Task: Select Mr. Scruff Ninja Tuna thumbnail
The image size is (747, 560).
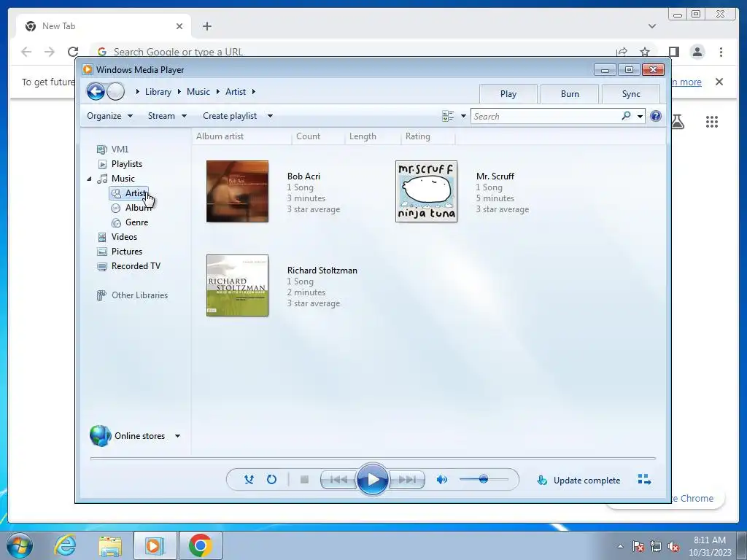Action: click(x=426, y=192)
